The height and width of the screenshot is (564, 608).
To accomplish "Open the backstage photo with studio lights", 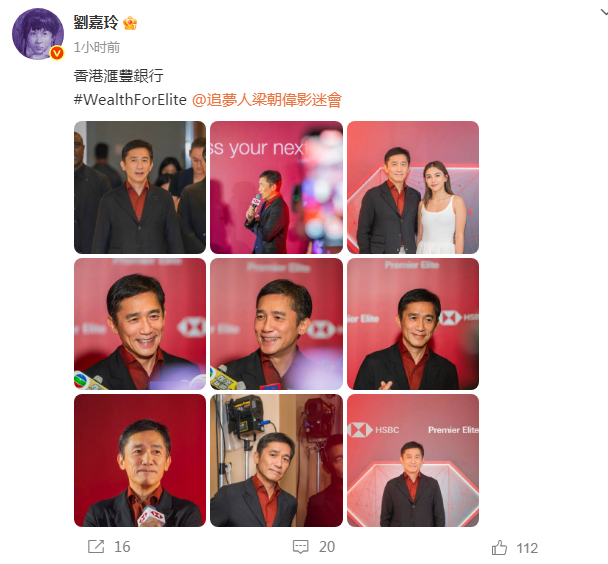I will [x=276, y=461].
